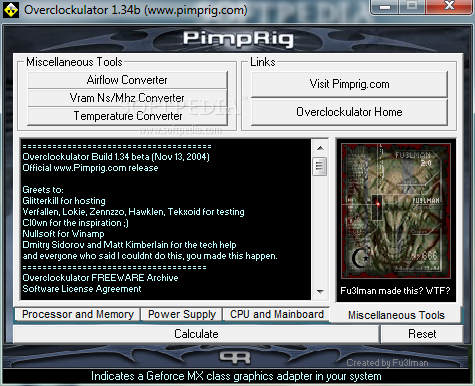This screenshot has width=475, height=386.
Task: Click the credits scrollbar down arrow
Action: click(x=320, y=291)
